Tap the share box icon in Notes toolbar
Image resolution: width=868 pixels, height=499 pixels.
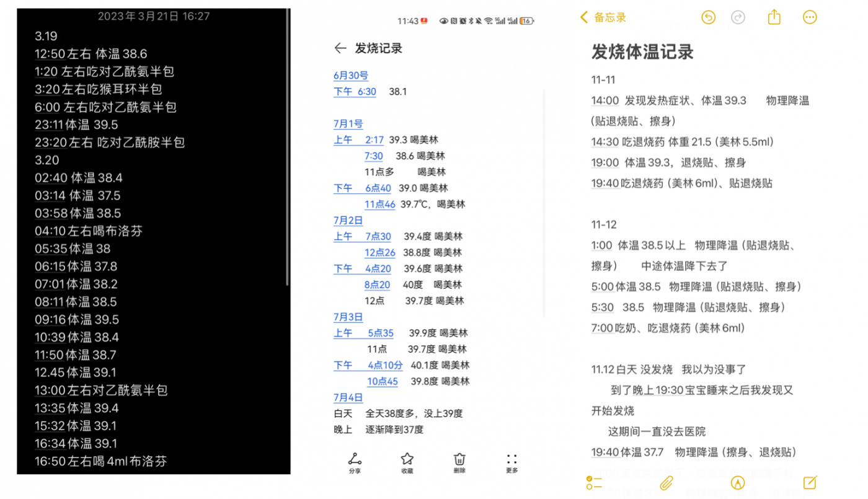pyautogui.click(x=774, y=17)
